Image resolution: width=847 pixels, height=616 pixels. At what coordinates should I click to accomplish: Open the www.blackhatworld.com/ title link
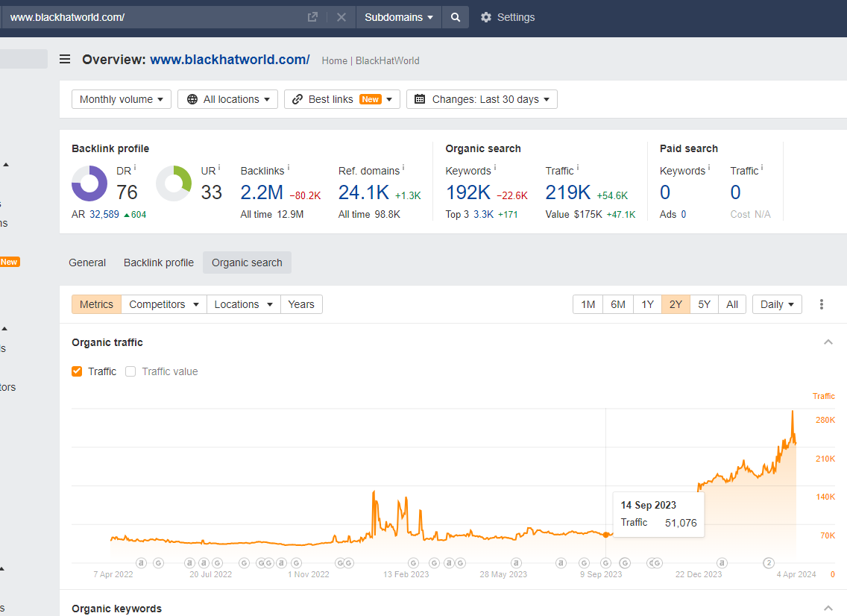click(x=230, y=60)
